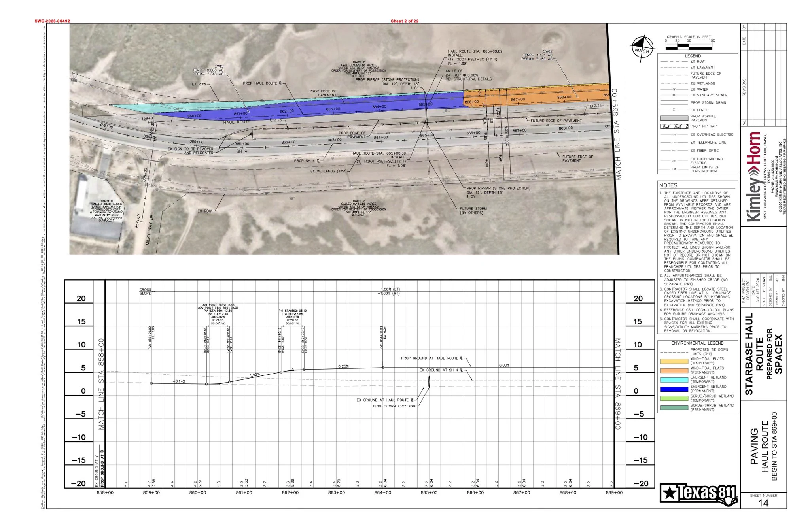Screen dimensions: 810x532
Task: Click the 'EX FENCE' legend entry
Action: (x=699, y=110)
